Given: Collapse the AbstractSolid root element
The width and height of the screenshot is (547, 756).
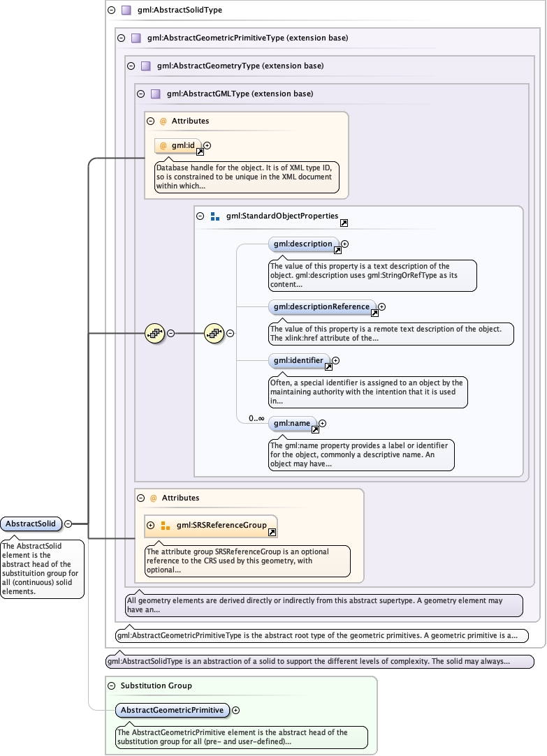Looking at the screenshot, I should [x=68, y=523].
